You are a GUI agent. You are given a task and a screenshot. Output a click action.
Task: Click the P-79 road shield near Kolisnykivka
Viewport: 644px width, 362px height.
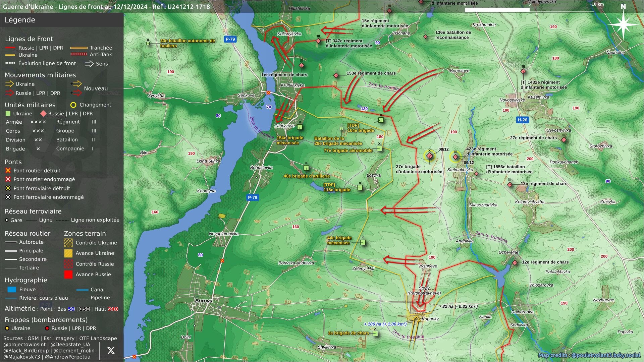click(230, 39)
